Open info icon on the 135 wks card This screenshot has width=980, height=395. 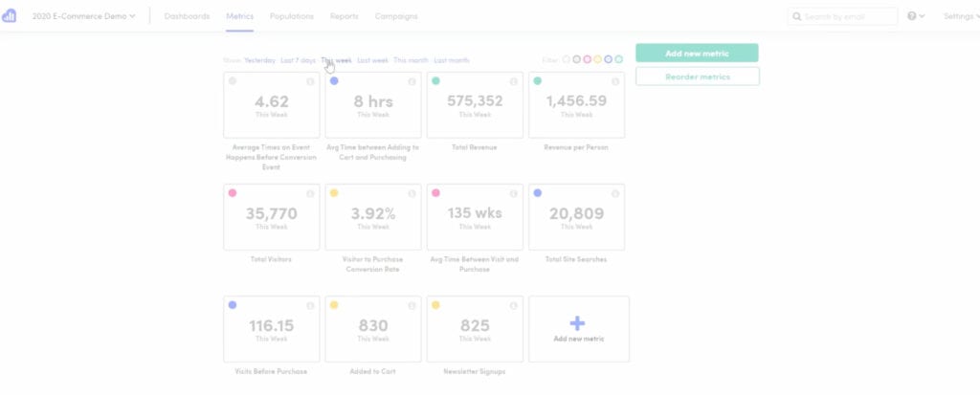[514, 194]
